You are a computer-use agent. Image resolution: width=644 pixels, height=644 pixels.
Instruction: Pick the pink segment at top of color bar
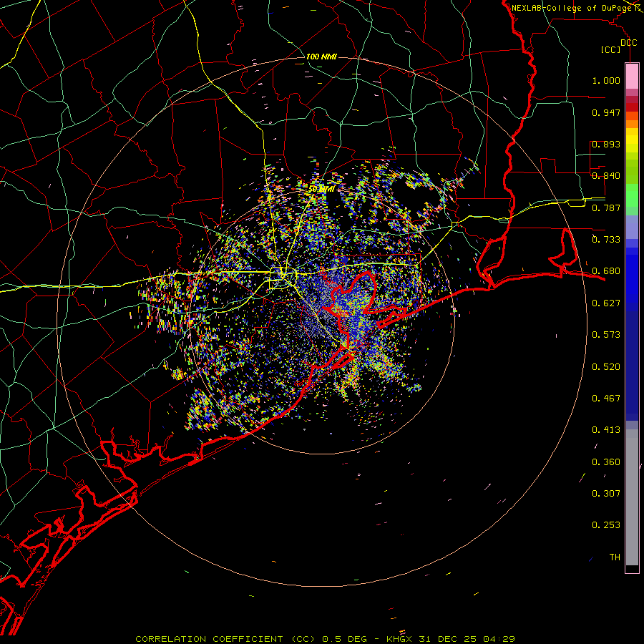632,76
